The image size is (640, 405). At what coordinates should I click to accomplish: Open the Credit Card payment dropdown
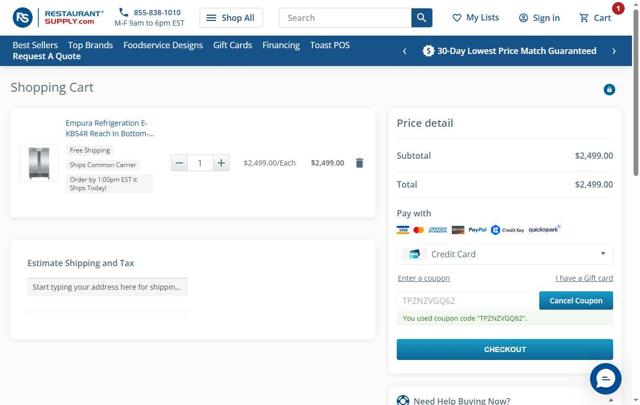click(x=504, y=254)
